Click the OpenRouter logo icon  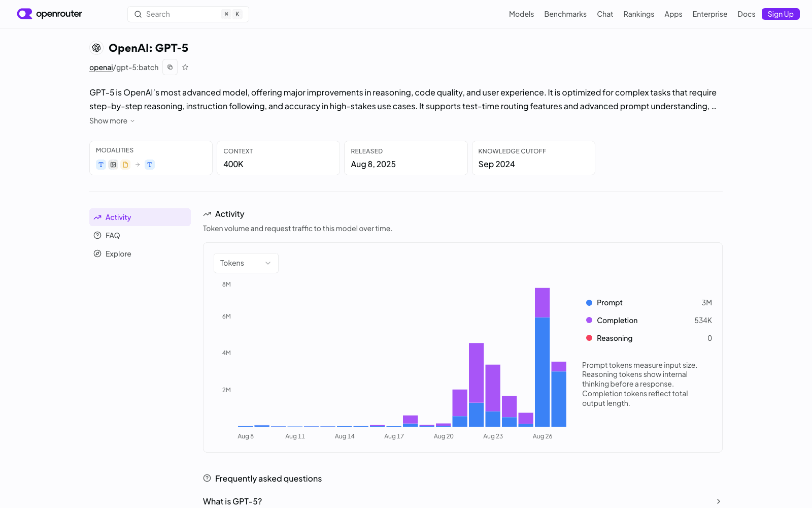tap(24, 14)
